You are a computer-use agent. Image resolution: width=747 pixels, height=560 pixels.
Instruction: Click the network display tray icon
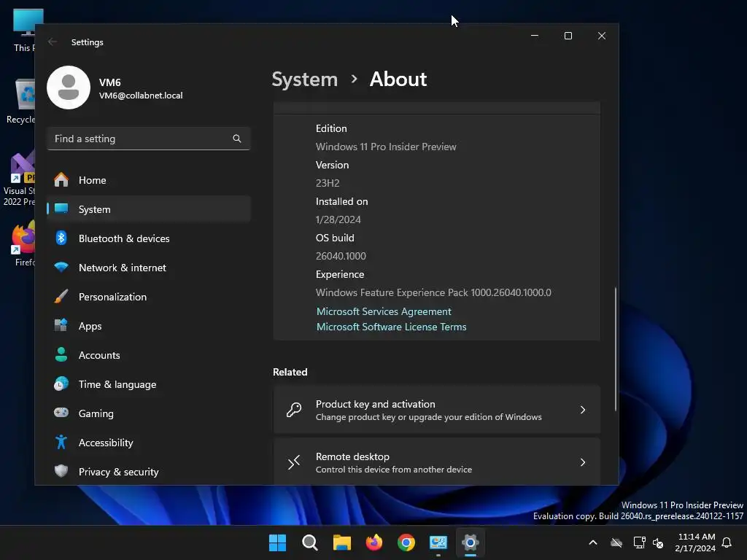click(639, 542)
